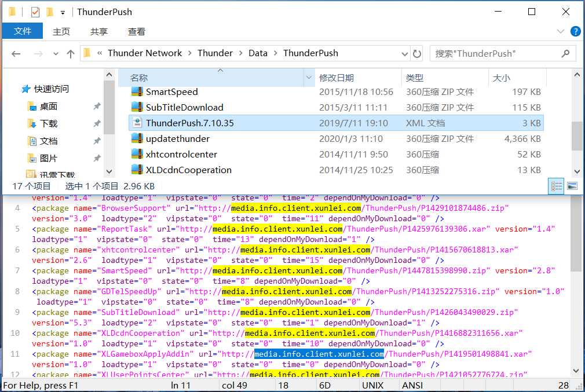Click BrowserSupport package name in editor
The width and height of the screenshot is (585, 392).
click(x=134, y=208)
